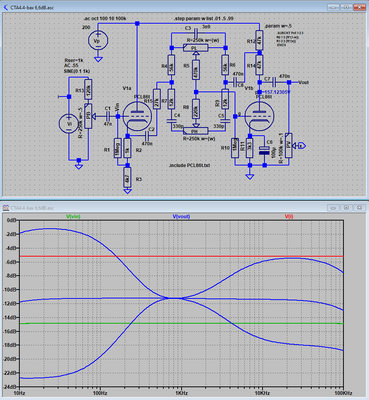The width and height of the screenshot is (369, 400).
Task: Select the C6 electrolytic capacitor symbol
Action: [x=264, y=150]
